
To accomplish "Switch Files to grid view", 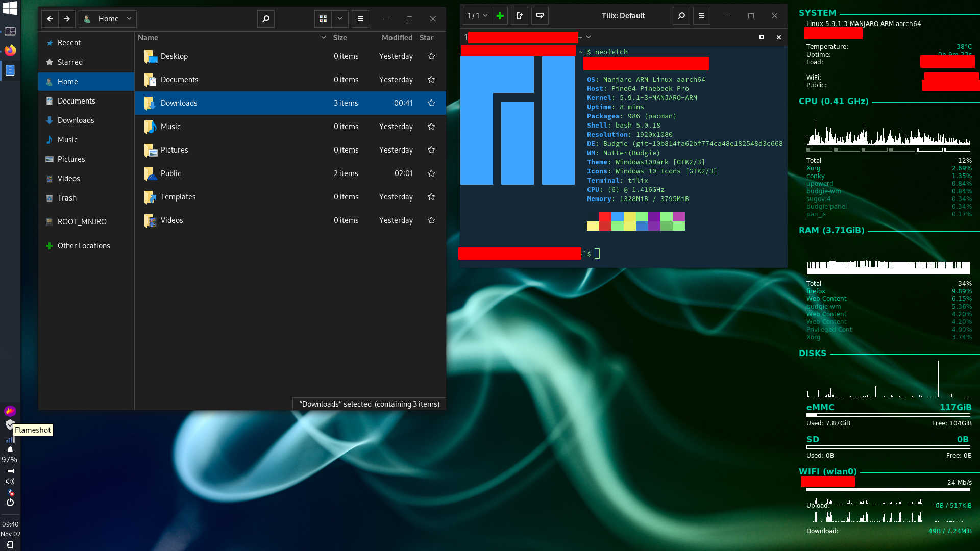I will pos(323,19).
